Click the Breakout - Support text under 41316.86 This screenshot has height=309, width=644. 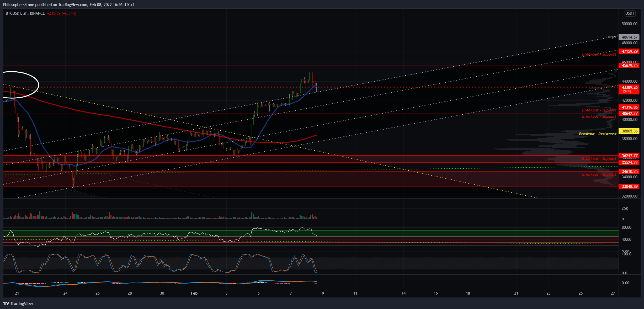click(599, 110)
